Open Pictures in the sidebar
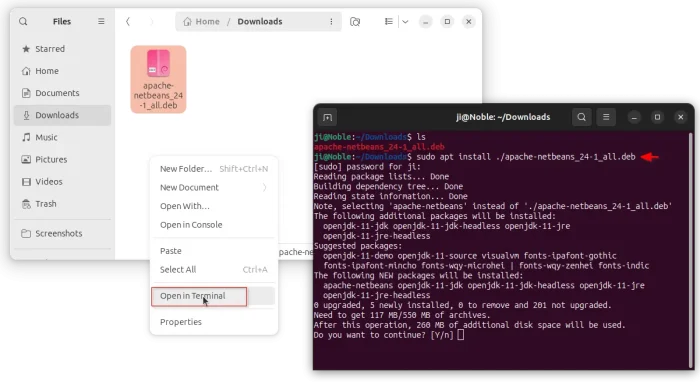 coord(62,159)
